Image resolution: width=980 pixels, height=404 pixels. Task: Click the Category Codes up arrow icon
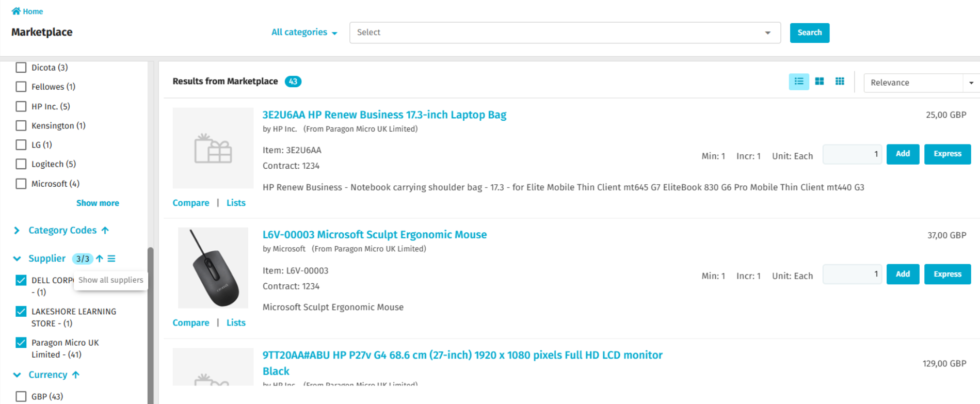click(105, 230)
